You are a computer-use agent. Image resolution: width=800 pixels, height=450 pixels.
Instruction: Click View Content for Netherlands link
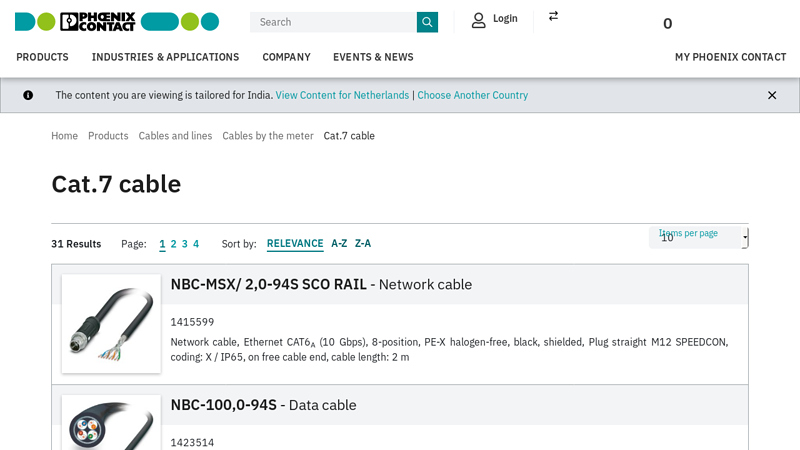pos(342,95)
